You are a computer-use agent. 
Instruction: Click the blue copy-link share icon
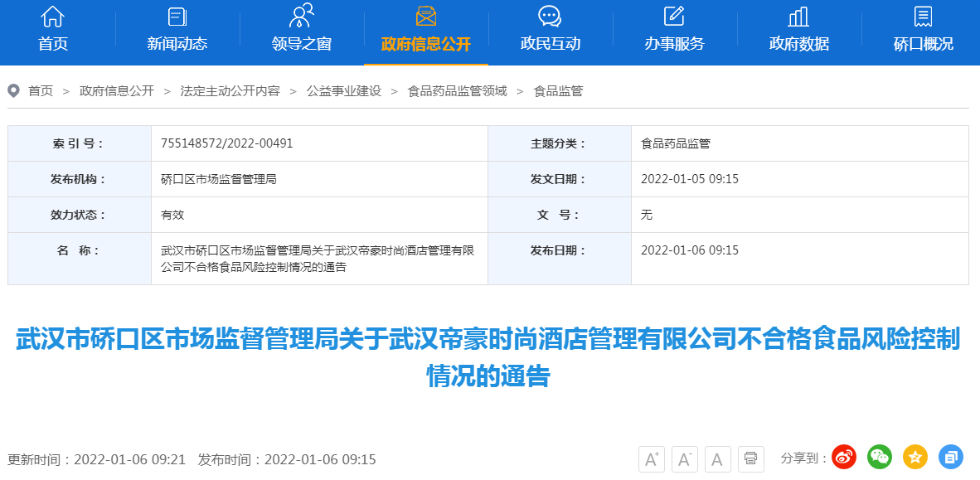coord(950,456)
